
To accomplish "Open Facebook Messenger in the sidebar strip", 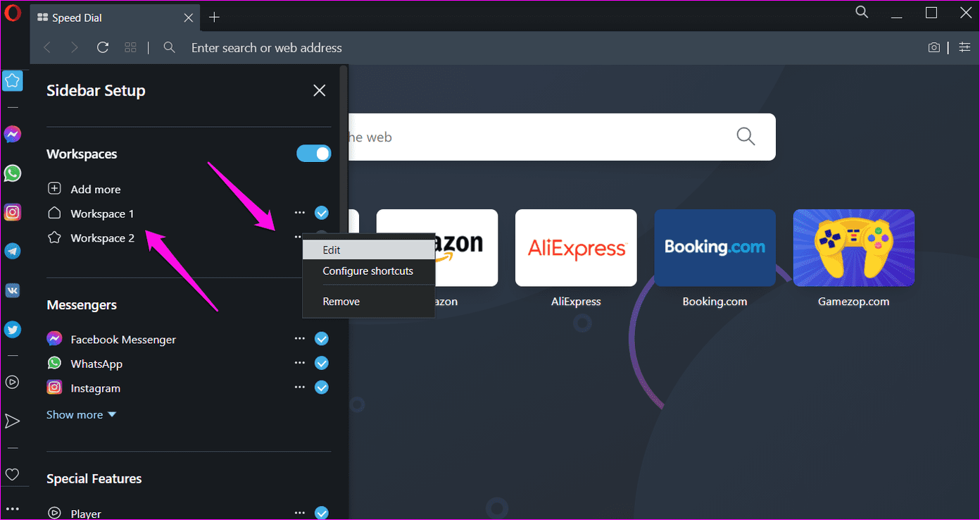I will tap(13, 134).
